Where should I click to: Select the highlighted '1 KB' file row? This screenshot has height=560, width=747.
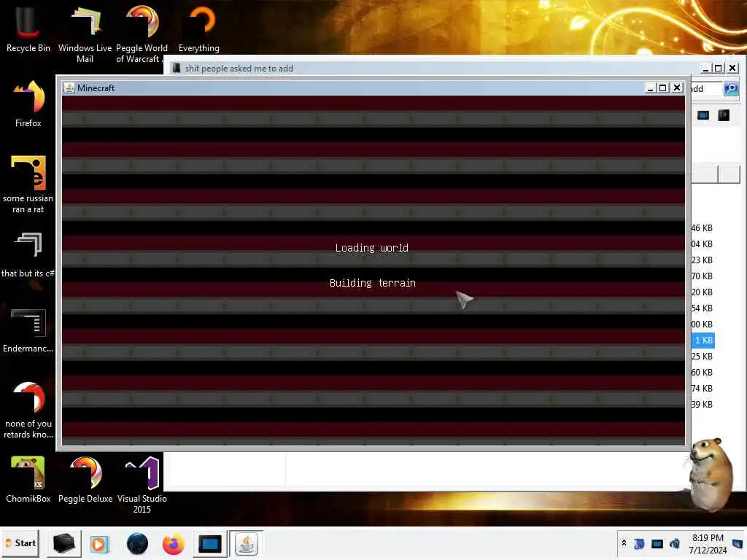[703, 340]
